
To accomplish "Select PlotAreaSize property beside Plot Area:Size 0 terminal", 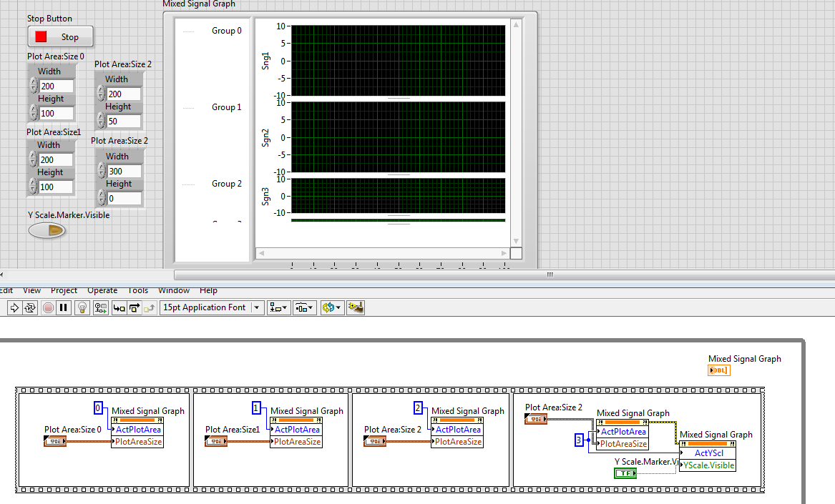I will tap(137, 442).
